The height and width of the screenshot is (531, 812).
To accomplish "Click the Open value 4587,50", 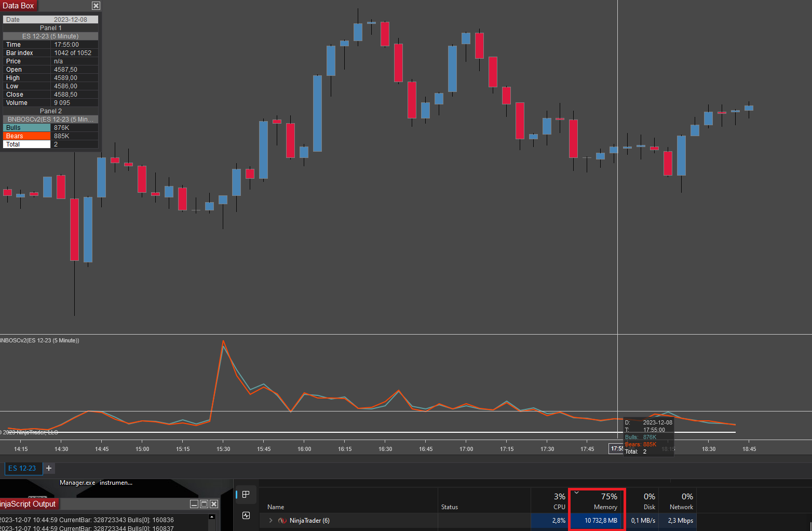I will 65,70.
